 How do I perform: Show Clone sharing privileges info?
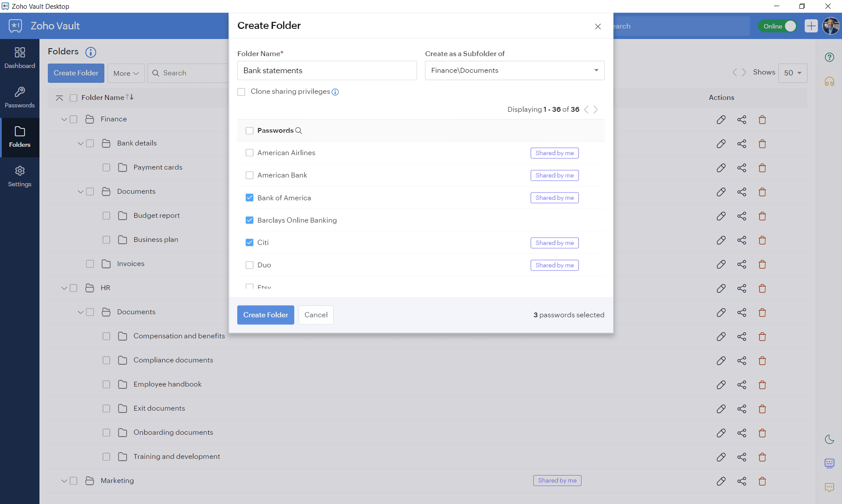pyautogui.click(x=335, y=92)
